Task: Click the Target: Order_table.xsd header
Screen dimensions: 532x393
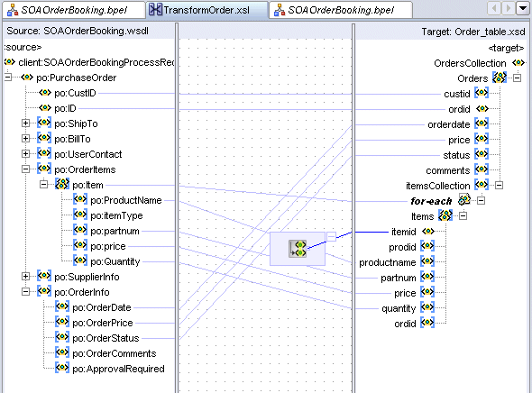Action: pyautogui.click(x=473, y=32)
